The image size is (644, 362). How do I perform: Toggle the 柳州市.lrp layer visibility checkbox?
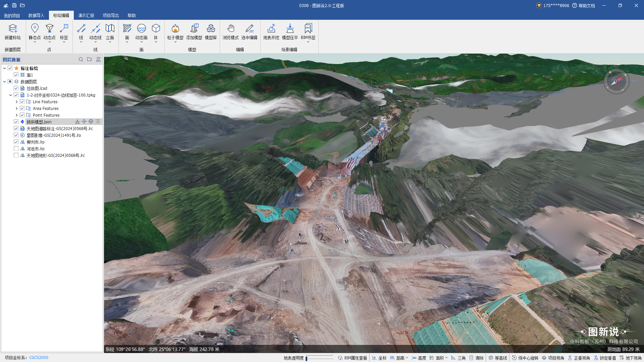pos(16,142)
